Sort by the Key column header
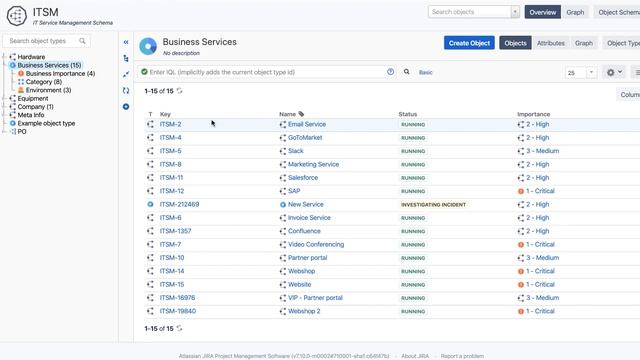 pos(165,114)
